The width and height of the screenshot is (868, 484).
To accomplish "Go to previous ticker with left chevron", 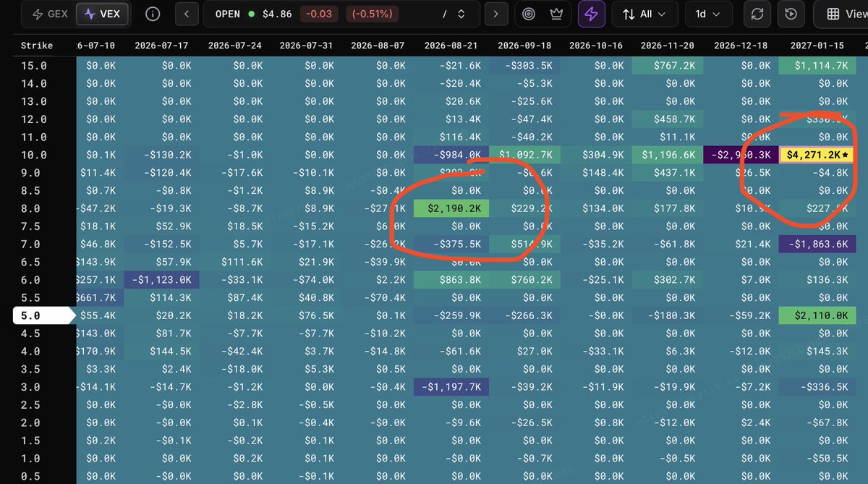I will (187, 14).
